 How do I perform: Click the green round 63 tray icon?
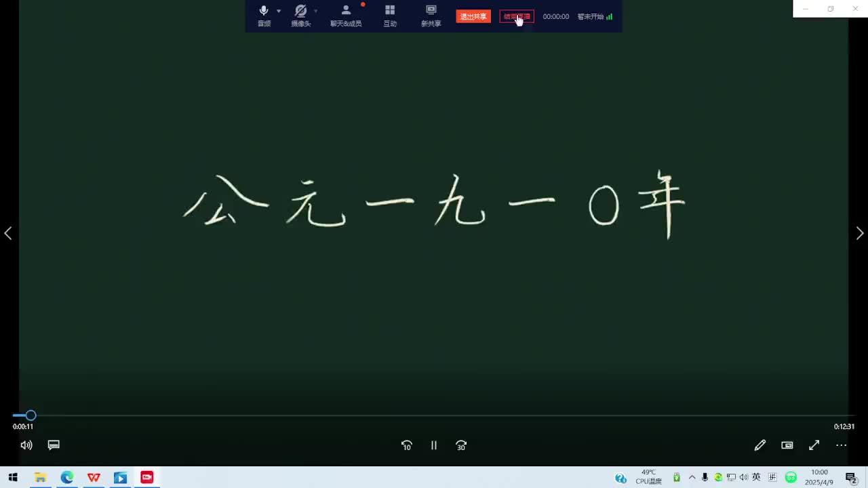tap(791, 478)
